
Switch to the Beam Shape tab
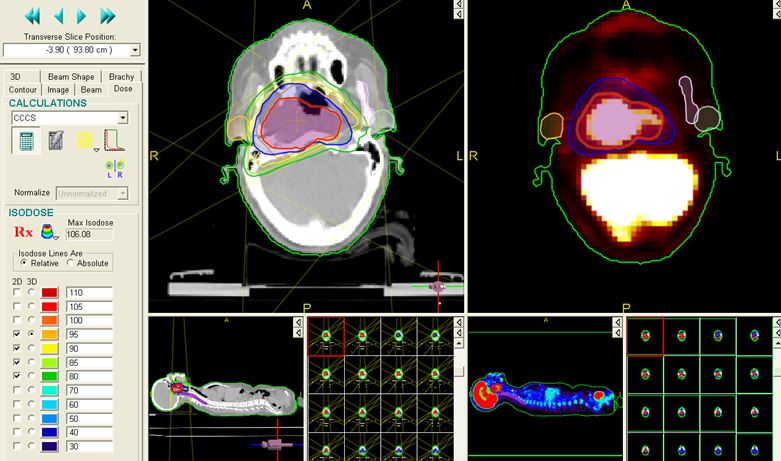(72, 76)
